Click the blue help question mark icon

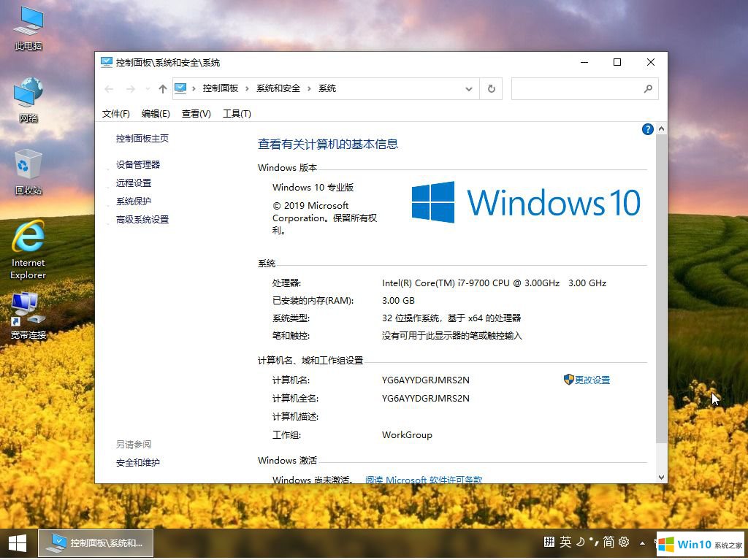pyautogui.click(x=647, y=129)
